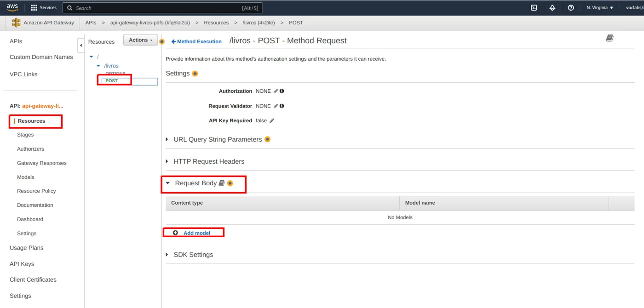Viewport: 644px width, 308px height.
Task: Open the Services grid menu
Action: point(44,8)
